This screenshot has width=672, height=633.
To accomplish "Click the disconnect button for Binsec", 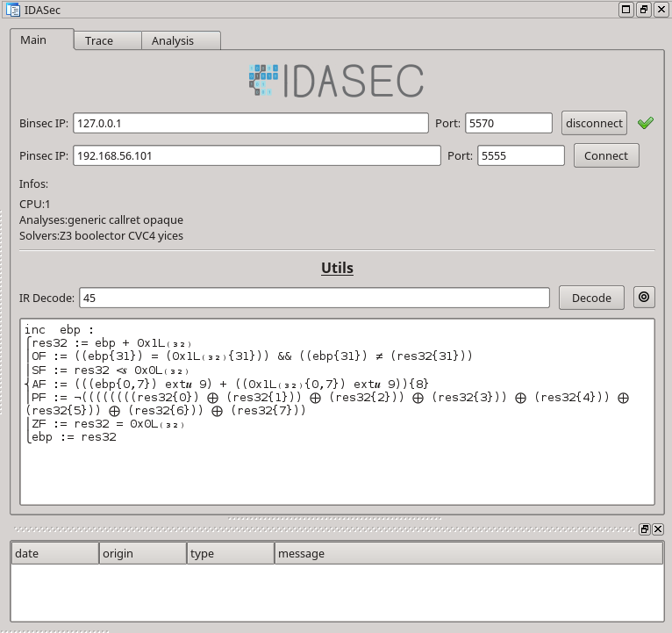I will coord(594,123).
